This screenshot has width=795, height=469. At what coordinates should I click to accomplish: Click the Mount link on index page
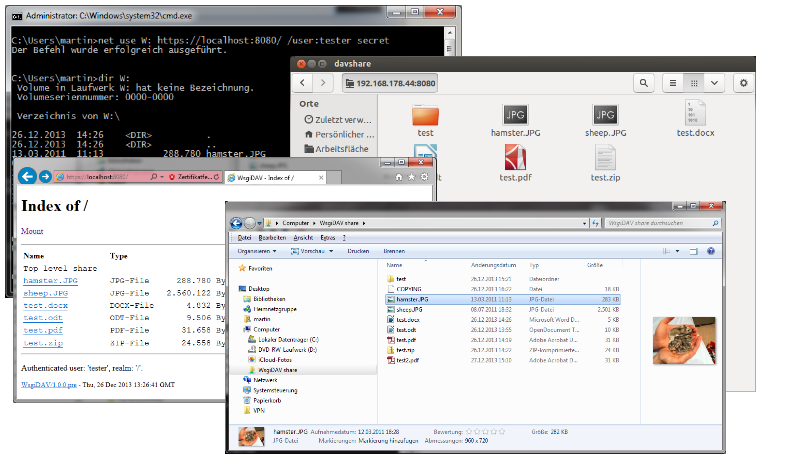click(31, 231)
